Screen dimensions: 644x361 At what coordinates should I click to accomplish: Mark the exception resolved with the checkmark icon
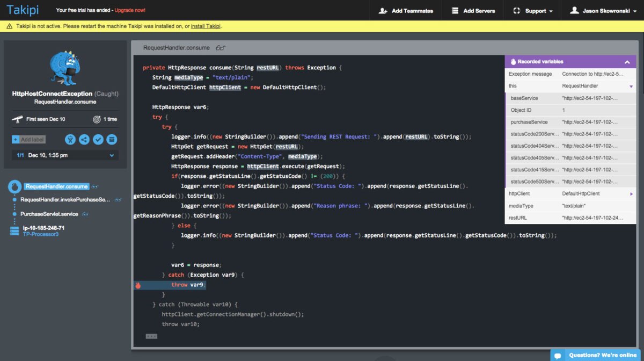[x=98, y=139]
